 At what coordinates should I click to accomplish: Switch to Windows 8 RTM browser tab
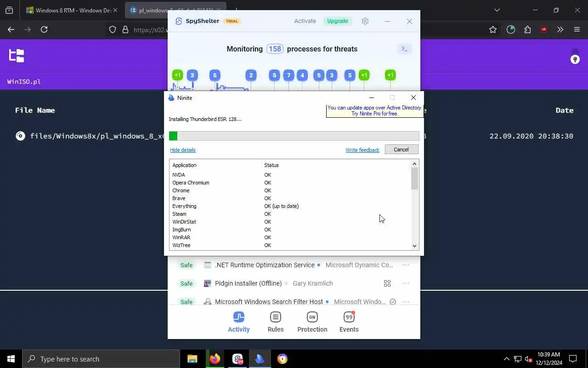(x=72, y=10)
